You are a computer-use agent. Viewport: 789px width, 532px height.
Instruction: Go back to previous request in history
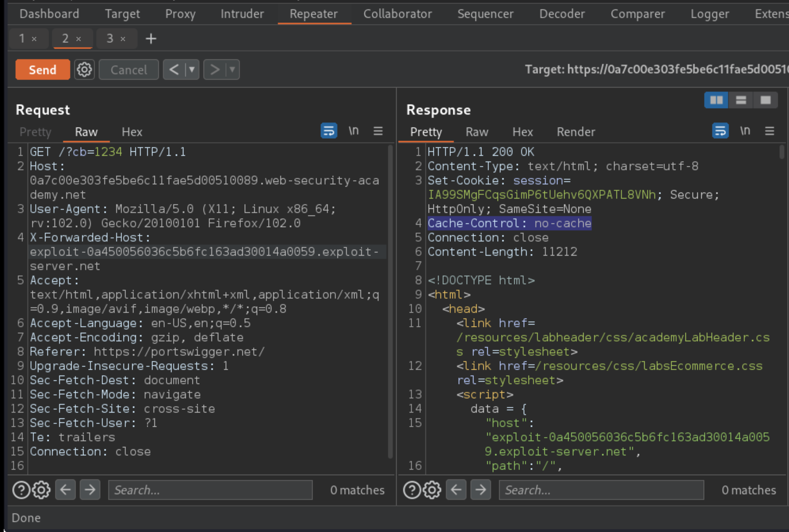pos(174,69)
